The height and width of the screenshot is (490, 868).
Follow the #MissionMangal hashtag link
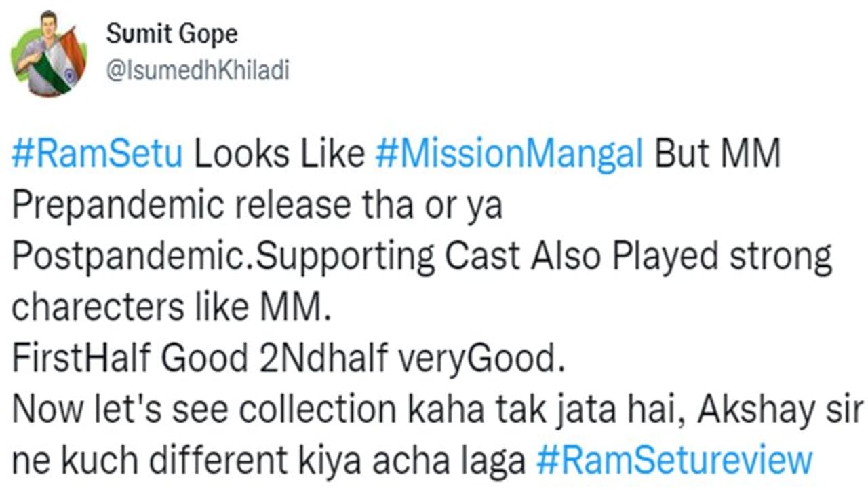pos(509,155)
